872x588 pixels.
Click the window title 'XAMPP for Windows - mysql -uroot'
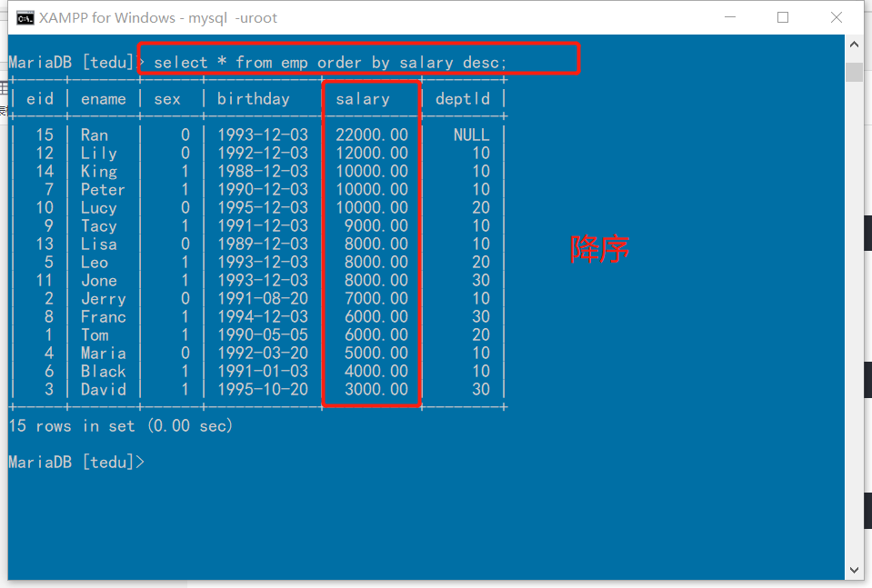158,18
